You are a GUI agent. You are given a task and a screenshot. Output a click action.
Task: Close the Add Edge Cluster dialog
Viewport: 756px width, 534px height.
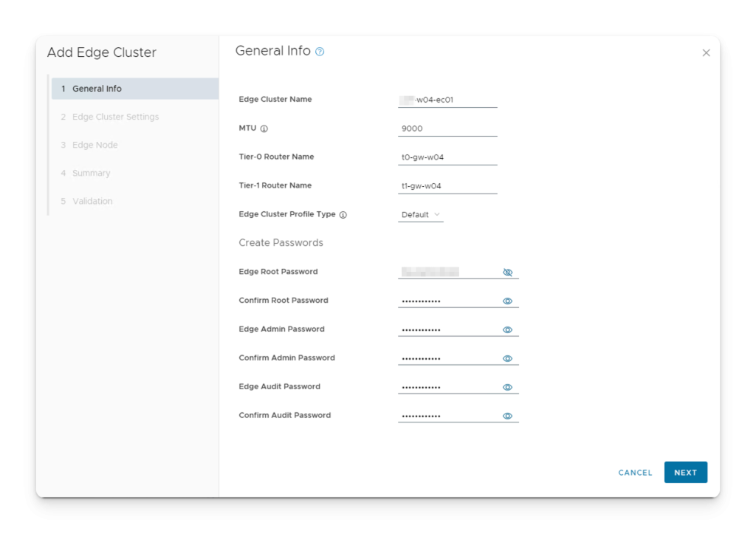(706, 53)
